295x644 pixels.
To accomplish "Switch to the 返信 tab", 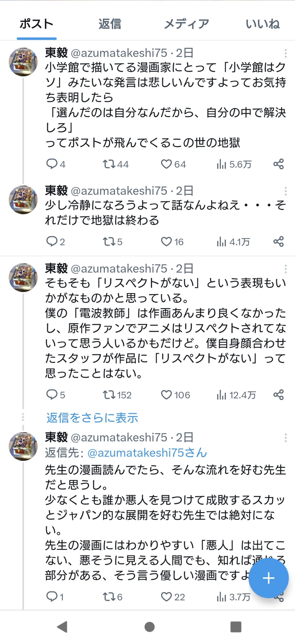I will click(110, 24).
